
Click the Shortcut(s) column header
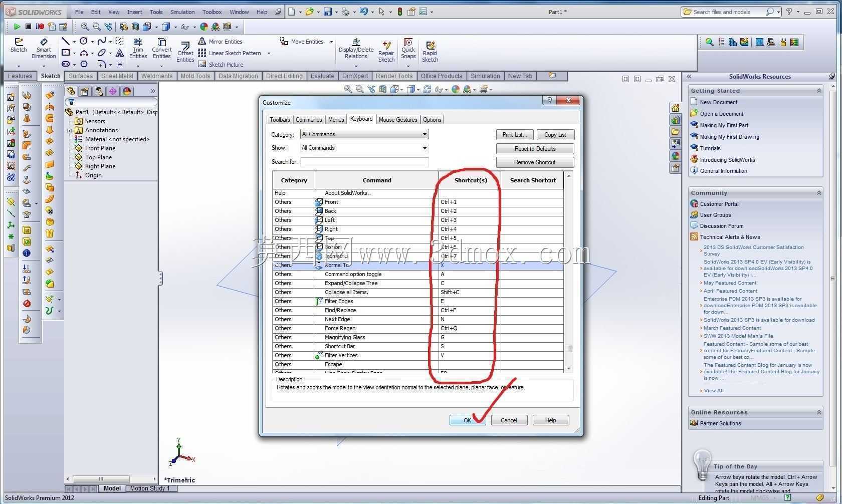tap(470, 180)
